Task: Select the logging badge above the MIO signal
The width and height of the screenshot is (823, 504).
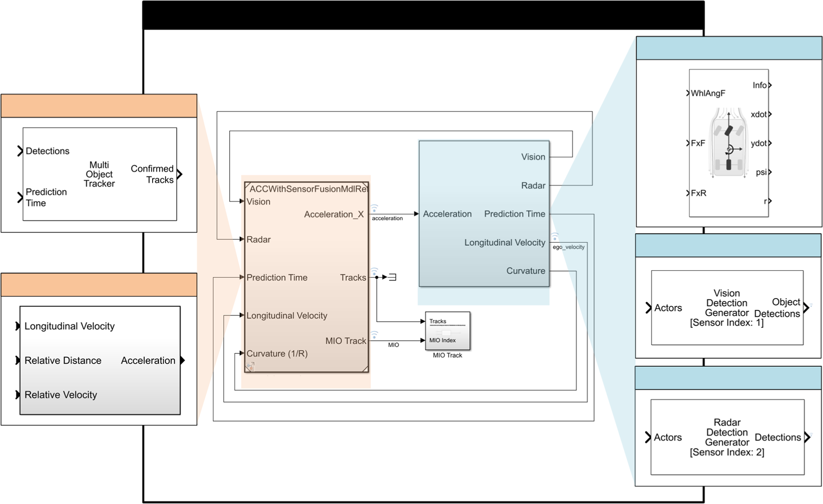Action: pyautogui.click(x=374, y=335)
